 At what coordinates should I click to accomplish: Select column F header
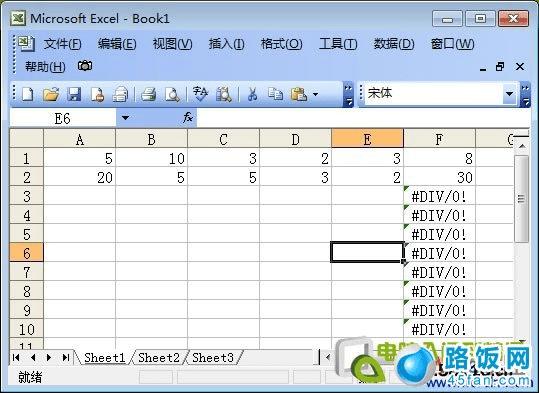tap(439, 139)
